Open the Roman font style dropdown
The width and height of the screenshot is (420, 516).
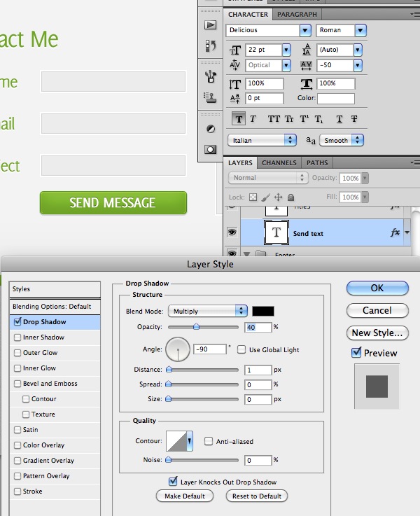tap(360, 30)
